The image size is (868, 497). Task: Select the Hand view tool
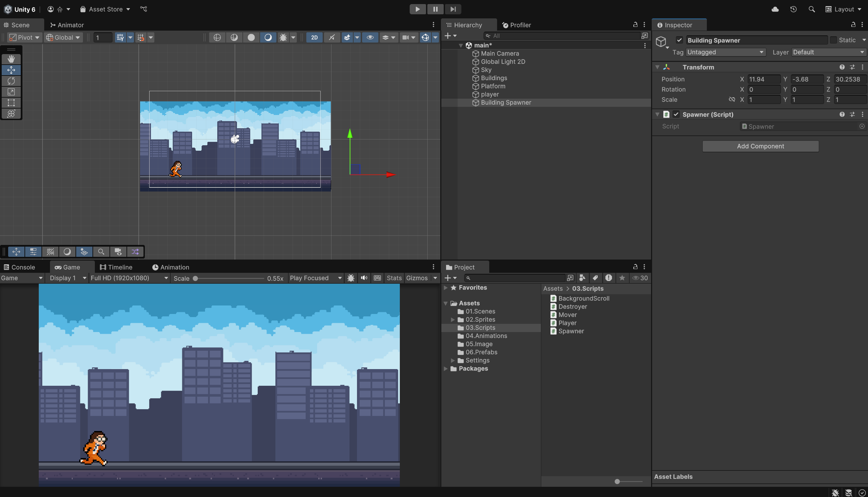(x=11, y=59)
